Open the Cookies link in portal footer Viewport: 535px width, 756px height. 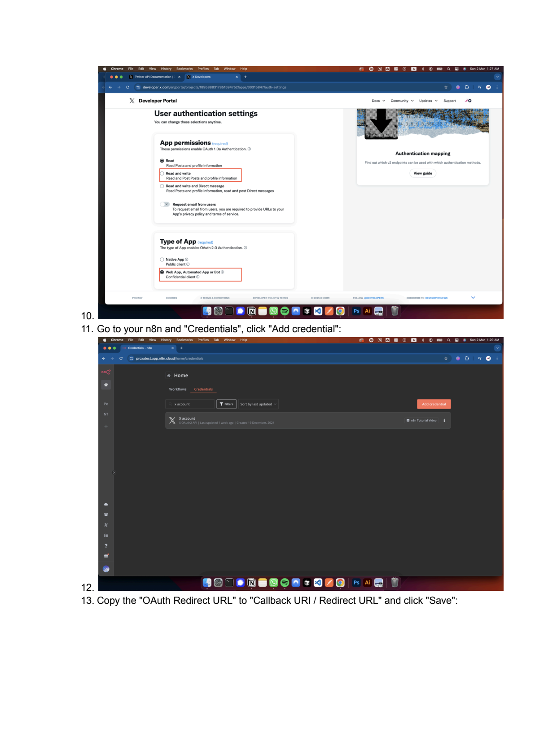(171, 298)
